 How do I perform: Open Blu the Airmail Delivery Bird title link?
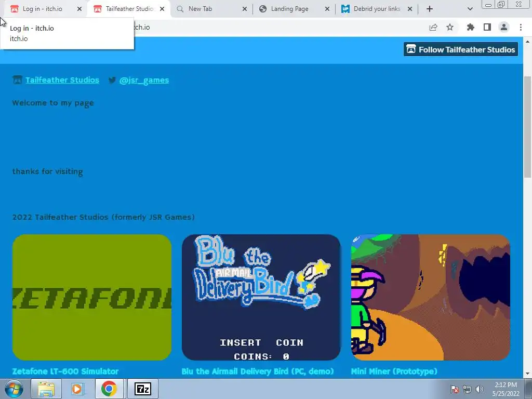click(258, 371)
